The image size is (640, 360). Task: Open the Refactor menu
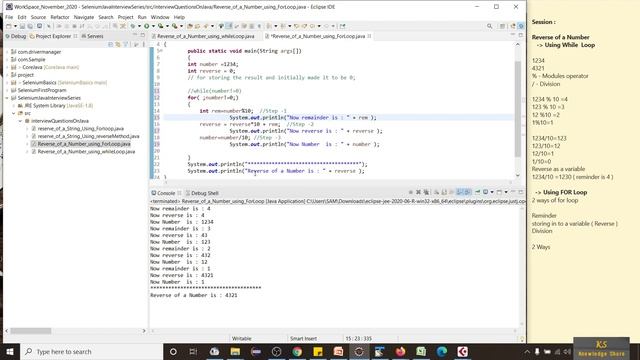click(x=60, y=17)
